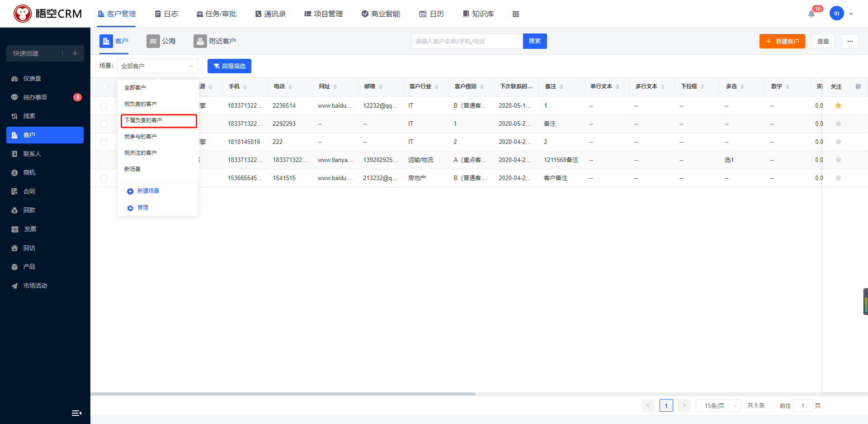Switch to the 公海 tab
868x424 pixels.
(x=161, y=41)
